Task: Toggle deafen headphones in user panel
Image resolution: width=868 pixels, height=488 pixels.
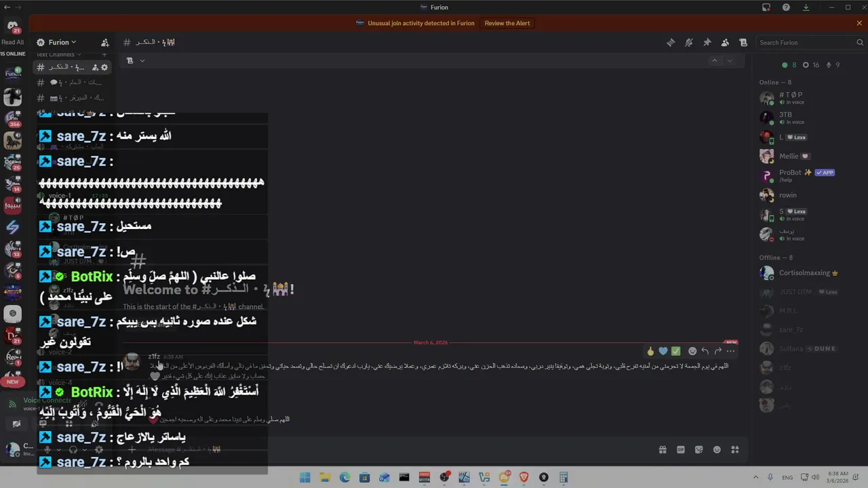Action: (73, 449)
